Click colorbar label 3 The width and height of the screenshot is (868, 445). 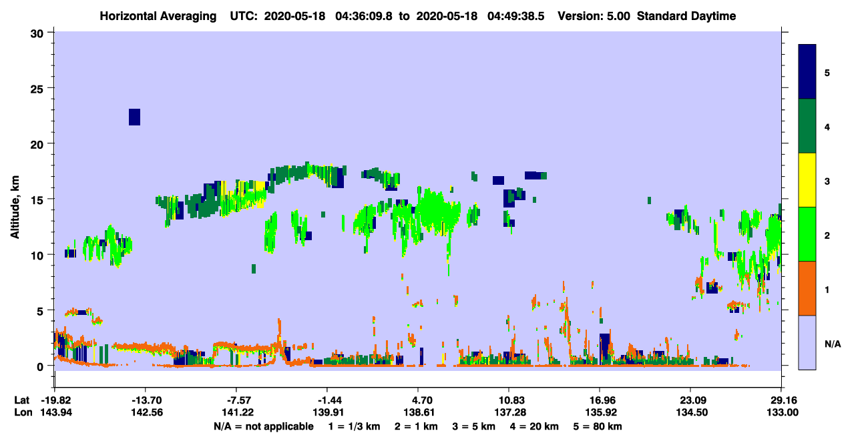[x=827, y=181]
